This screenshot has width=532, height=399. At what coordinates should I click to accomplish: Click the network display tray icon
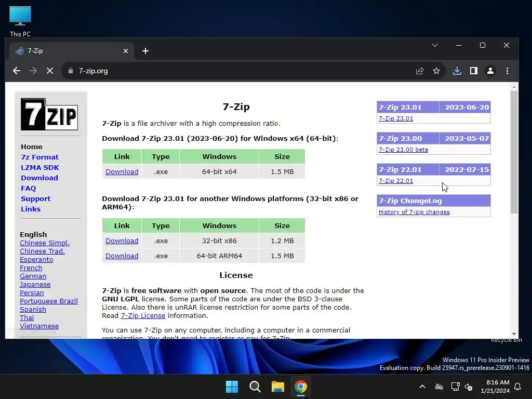click(x=455, y=387)
